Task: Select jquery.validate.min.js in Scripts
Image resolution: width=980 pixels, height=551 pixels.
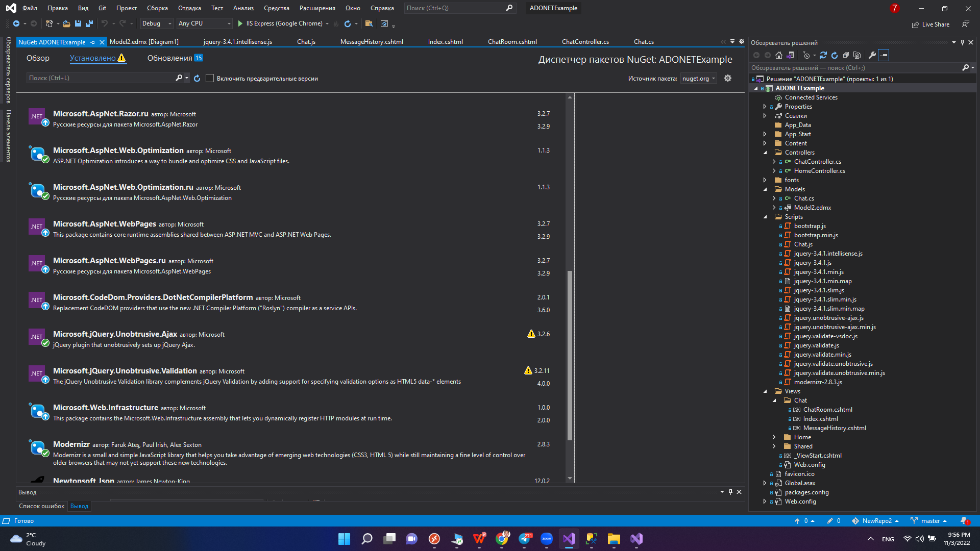Action: (822, 355)
